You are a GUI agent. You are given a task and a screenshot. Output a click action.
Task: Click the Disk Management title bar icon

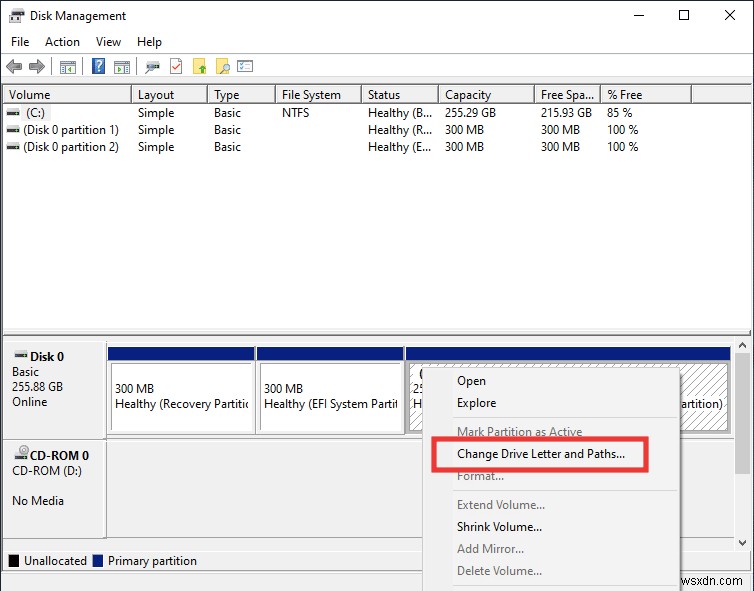16,16
